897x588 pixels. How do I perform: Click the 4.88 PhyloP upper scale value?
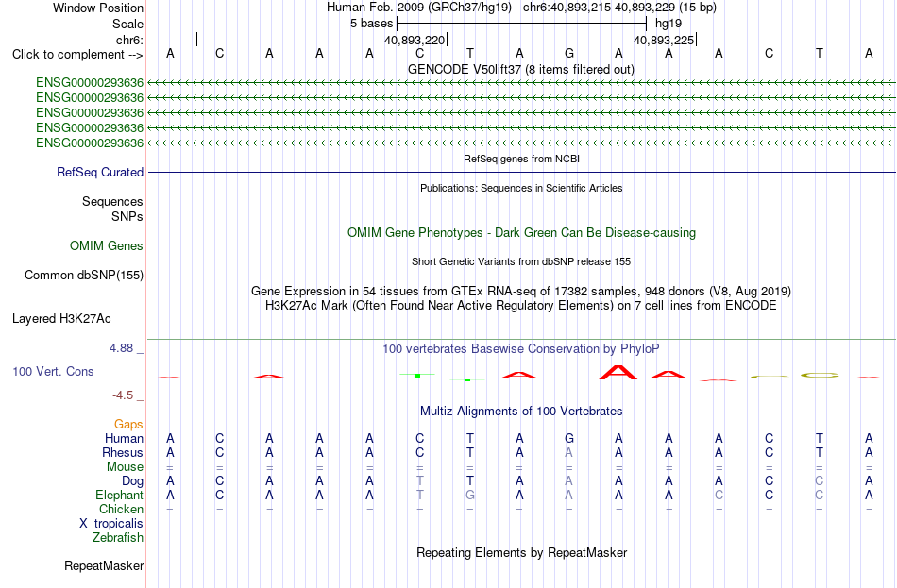121,348
